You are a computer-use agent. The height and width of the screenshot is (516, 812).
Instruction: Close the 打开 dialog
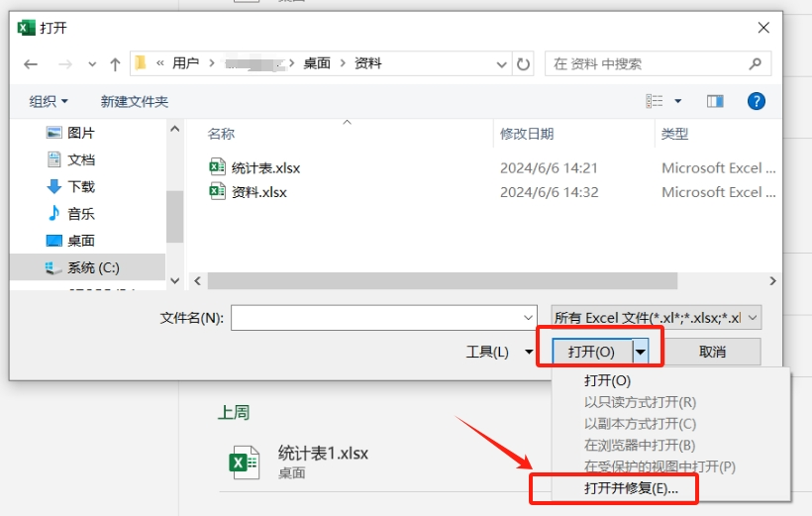point(763,28)
